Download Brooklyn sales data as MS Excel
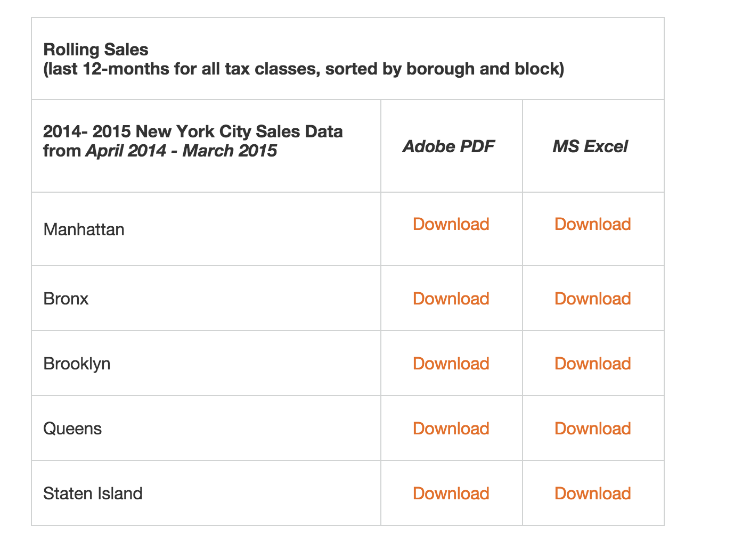This screenshot has width=734, height=560. (592, 364)
